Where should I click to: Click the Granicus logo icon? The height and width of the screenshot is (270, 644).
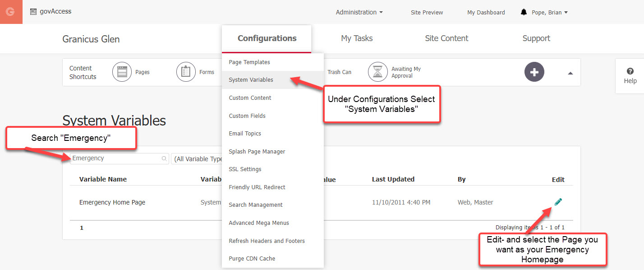pyautogui.click(x=11, y=12)
